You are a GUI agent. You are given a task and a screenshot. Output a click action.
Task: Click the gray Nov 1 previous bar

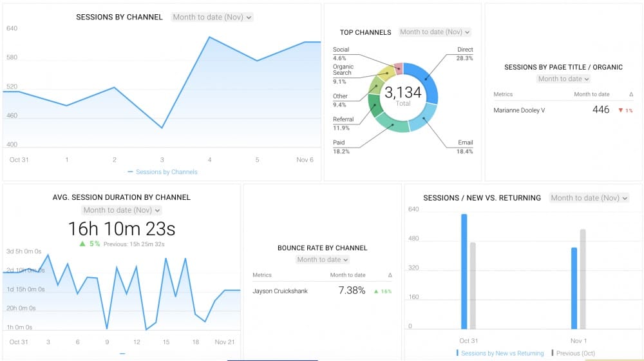pos(583,279)
